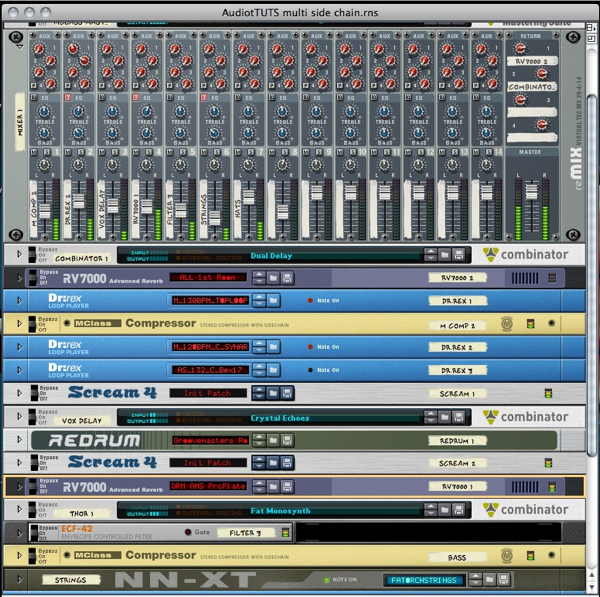Open patch browser on Redrum device
This screenshot has height=597, width=600.
pyautogui.click(x=273, y=440)
